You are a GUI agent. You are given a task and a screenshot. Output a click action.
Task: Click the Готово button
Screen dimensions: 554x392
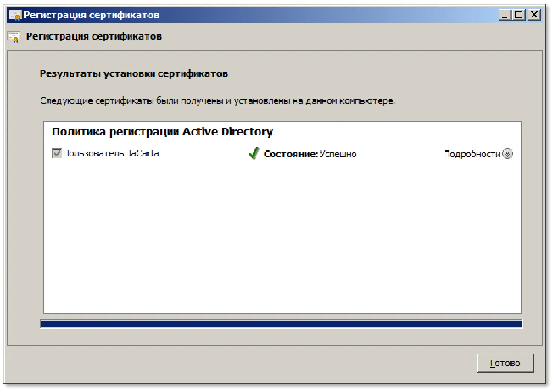(x=505, y=363)
